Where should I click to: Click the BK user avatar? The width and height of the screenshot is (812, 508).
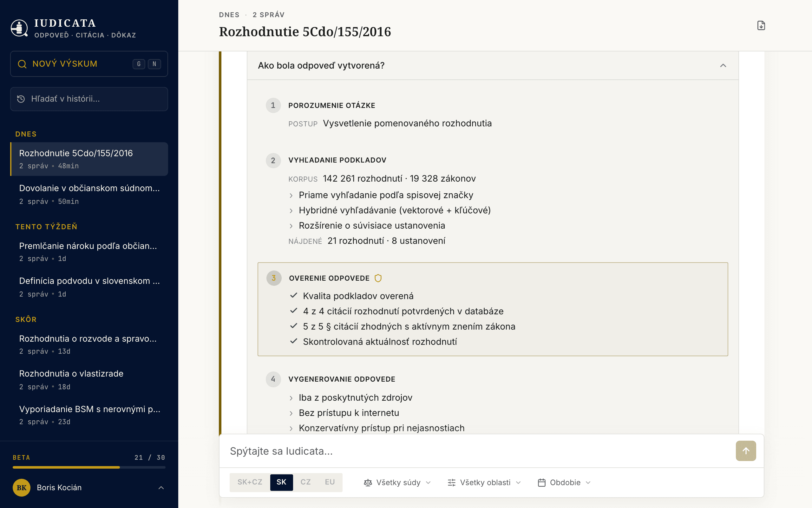pos(22,487)
